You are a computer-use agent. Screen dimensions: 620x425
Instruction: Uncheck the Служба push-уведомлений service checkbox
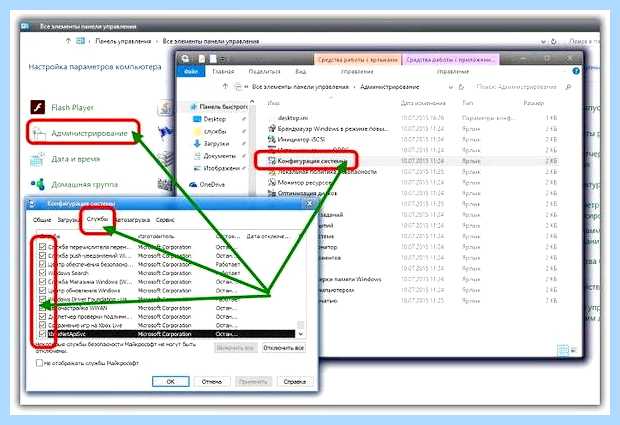coord(43,255)
